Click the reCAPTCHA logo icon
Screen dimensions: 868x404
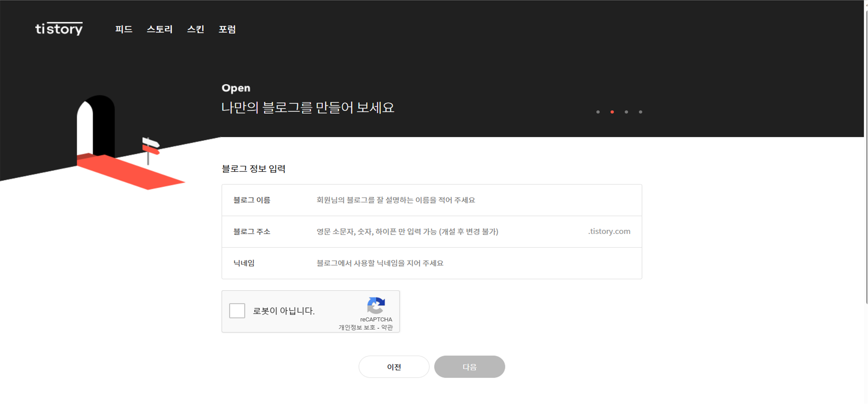click(x=376, y=305)
